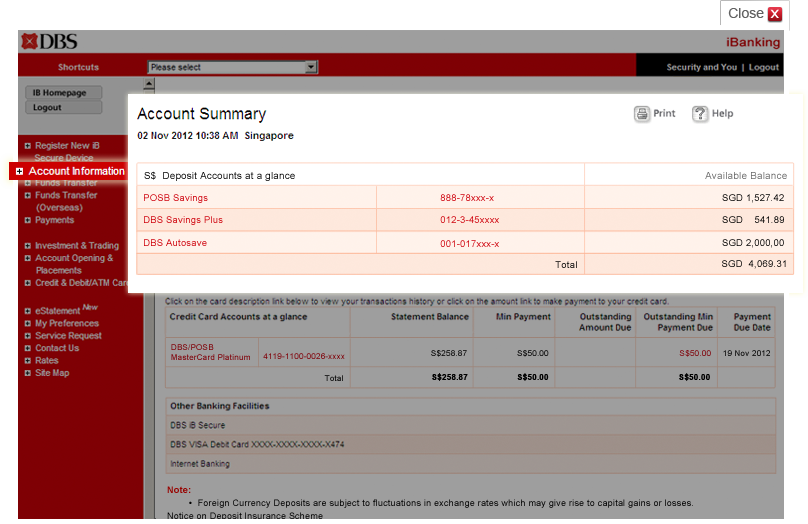
Task: Close the demo overlay with the red X
Action: 775,14
